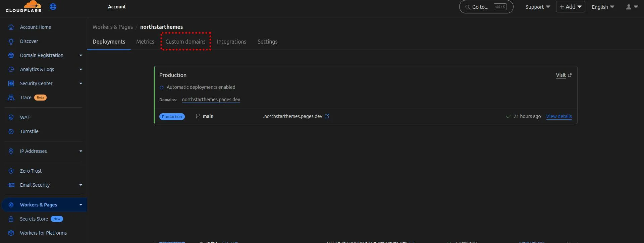Click the Discover lightbulb icon

pos(11,41)
